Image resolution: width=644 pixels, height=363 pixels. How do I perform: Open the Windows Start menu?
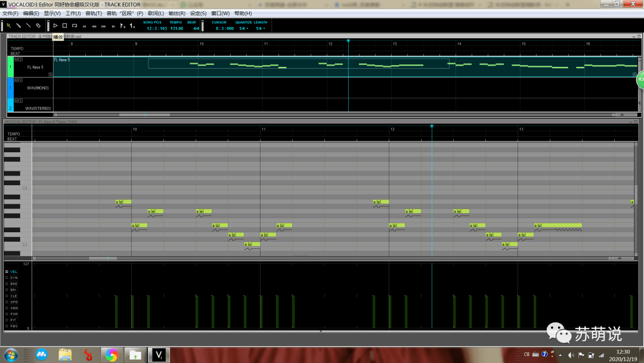click(x=11, y=355)
